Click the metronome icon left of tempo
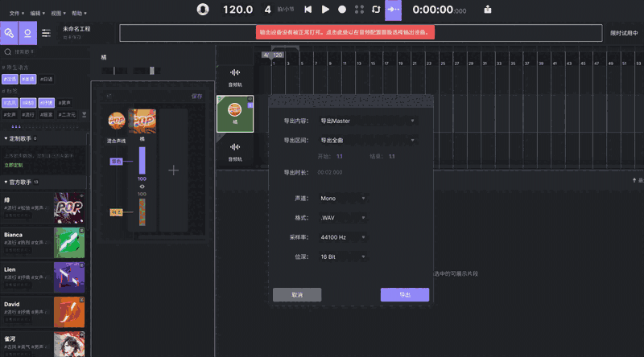Viewport: 644px width, 357px height. click(203, 10)
